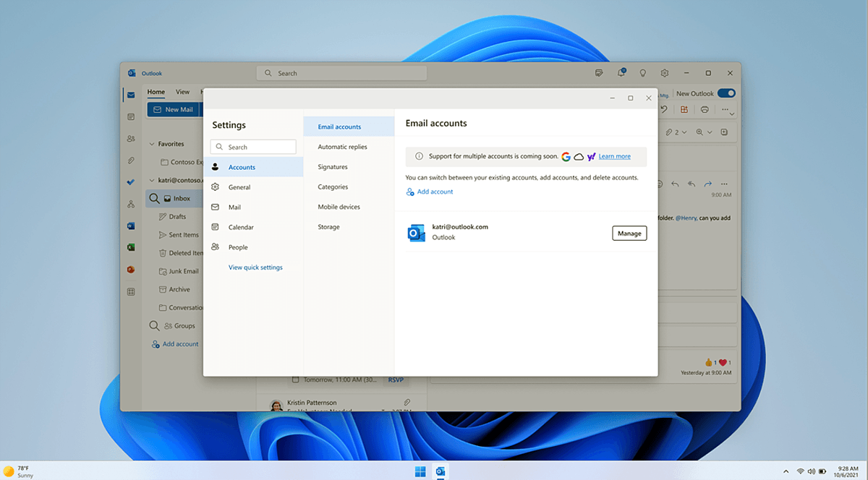Screen dimensions: 868x480
Task: Open the Tips lightbulb icon in Outlook's title bar
Action: coord(642,73)
